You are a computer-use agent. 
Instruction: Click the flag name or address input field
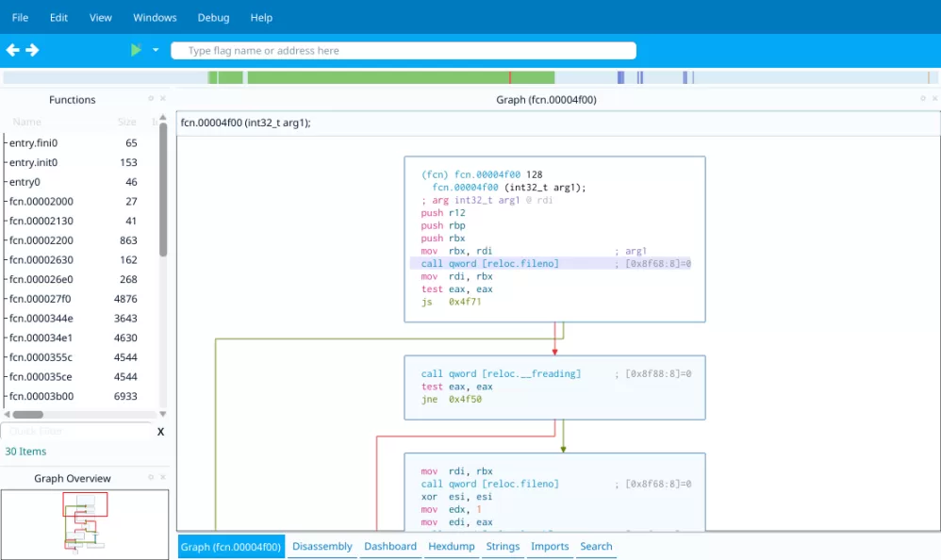pyautogui.click(x=404, y=51)
